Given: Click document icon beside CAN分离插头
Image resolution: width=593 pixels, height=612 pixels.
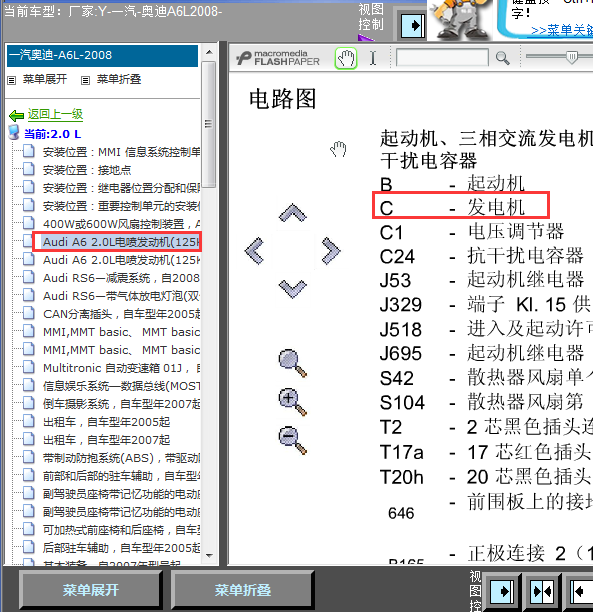Looking at the screenshot, I should [x=28, y=313].
